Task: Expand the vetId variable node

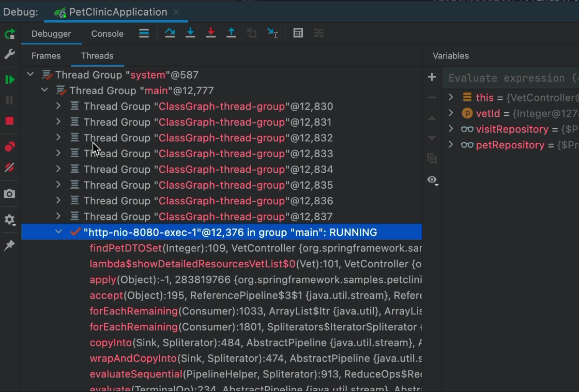Action: pyautogui.click(x=451, y=113)
